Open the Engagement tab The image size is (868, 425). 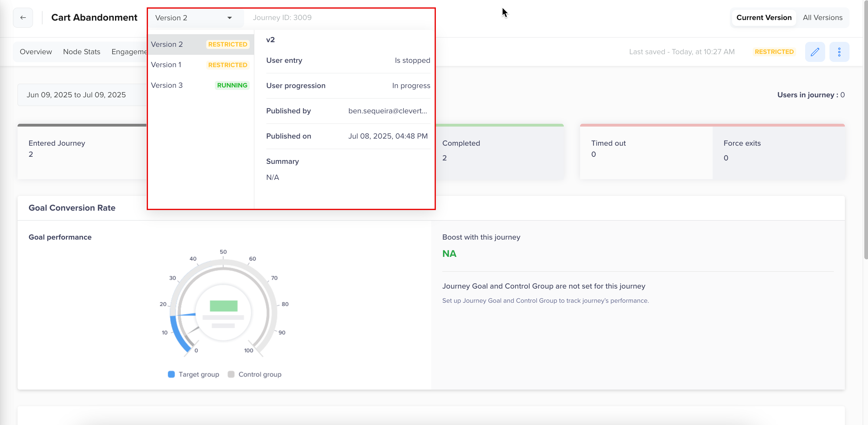pos(129,52)
